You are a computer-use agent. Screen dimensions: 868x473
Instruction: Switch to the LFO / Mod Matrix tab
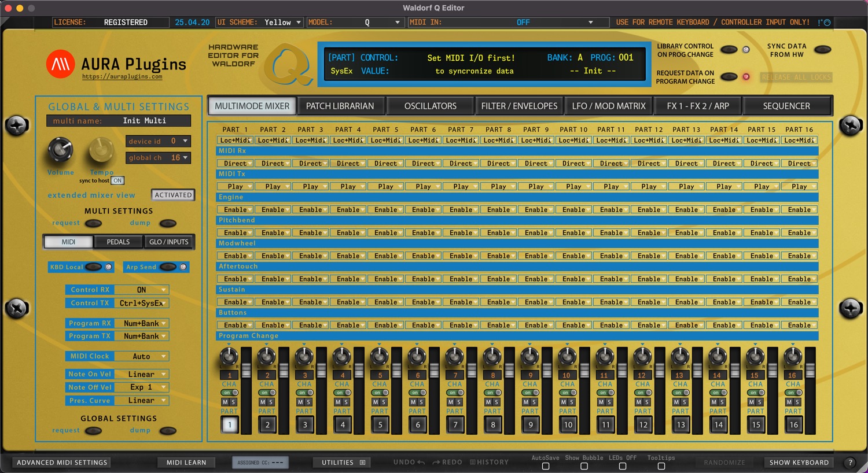[609, 106]
